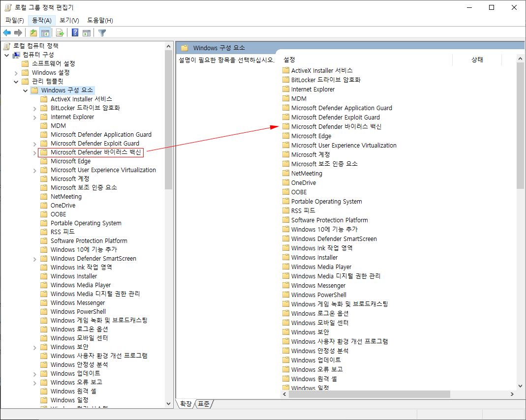
Task: Collapse the 컴퓨터 구성 tree node
Action: [x=7, y=55]
